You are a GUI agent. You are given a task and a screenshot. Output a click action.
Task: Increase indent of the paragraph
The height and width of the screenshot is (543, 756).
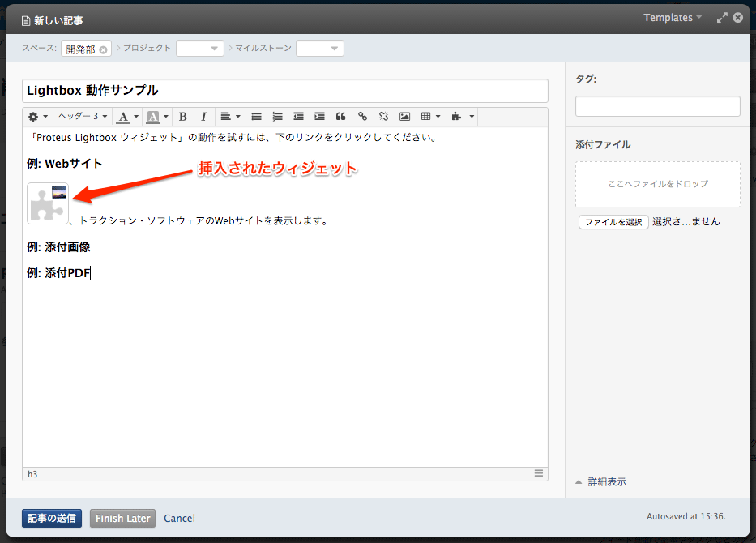click(x=320, y=117)
